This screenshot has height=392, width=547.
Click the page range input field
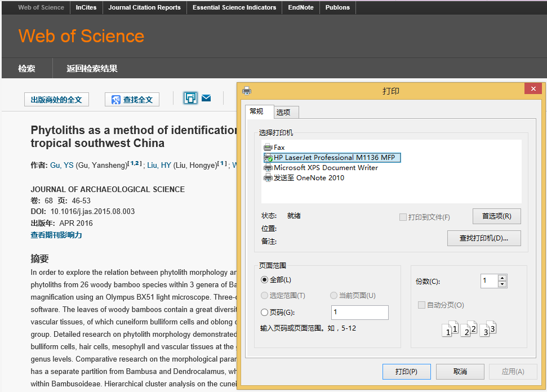(359, 312)
